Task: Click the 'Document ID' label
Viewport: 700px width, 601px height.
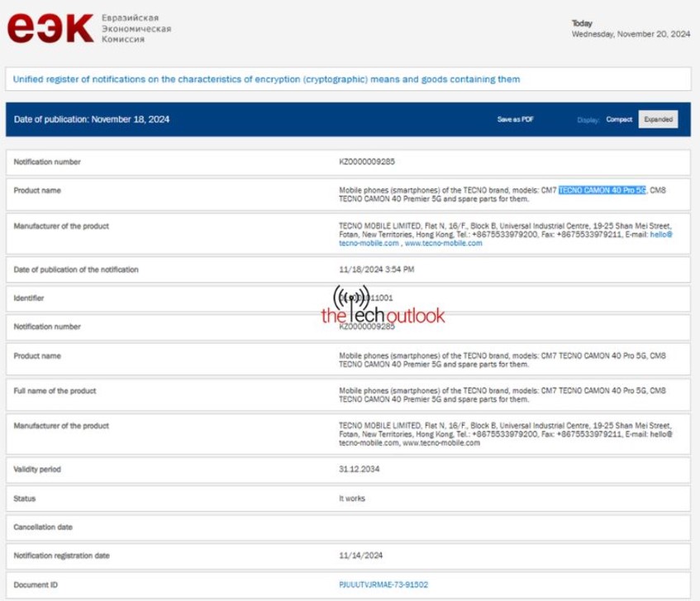Action: (x=36, y=585)
